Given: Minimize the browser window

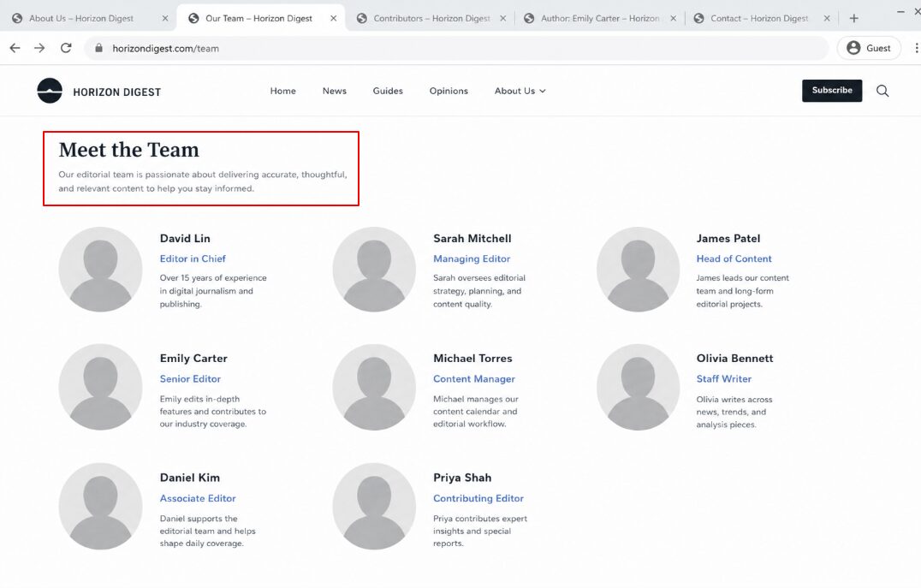Looking at the screenshot, I should (900, 12).
